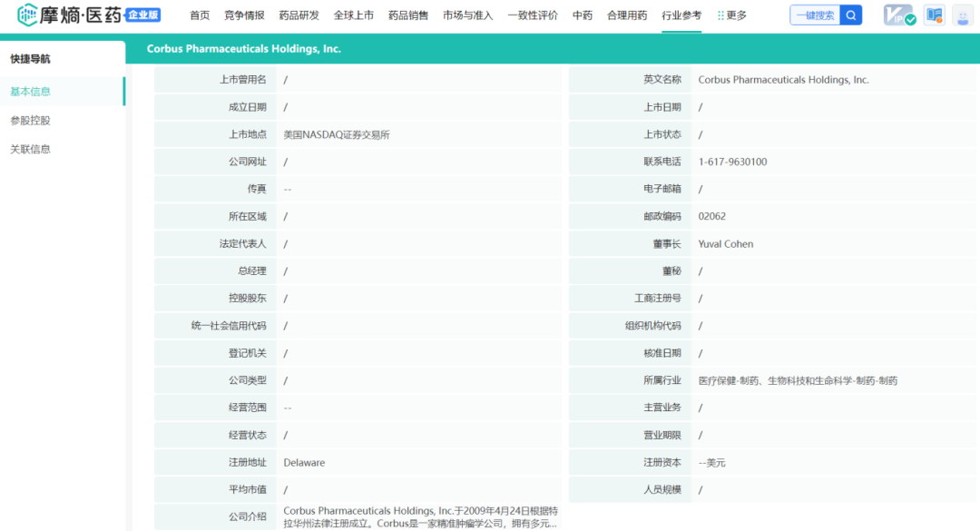
Task: Click the Corbus Pharmaceuticals Holdings header title
Action: (244, 49)
